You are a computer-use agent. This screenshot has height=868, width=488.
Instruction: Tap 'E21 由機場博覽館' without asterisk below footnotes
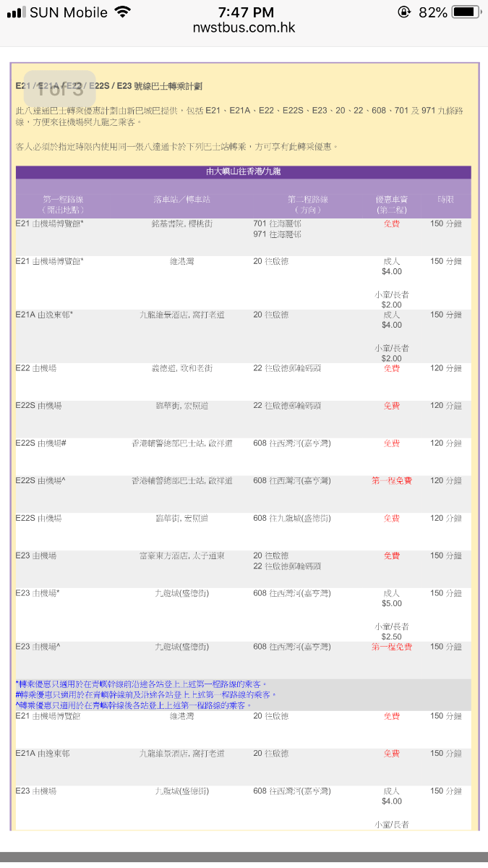coord(48,717)
